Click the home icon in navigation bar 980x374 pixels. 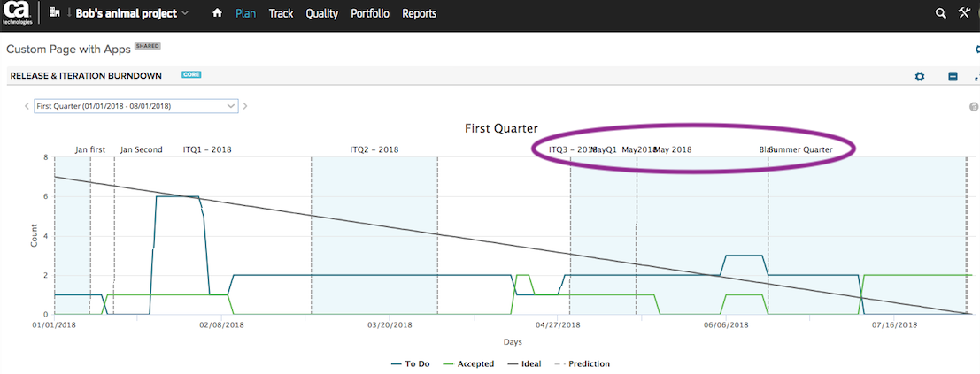[218, 14]
